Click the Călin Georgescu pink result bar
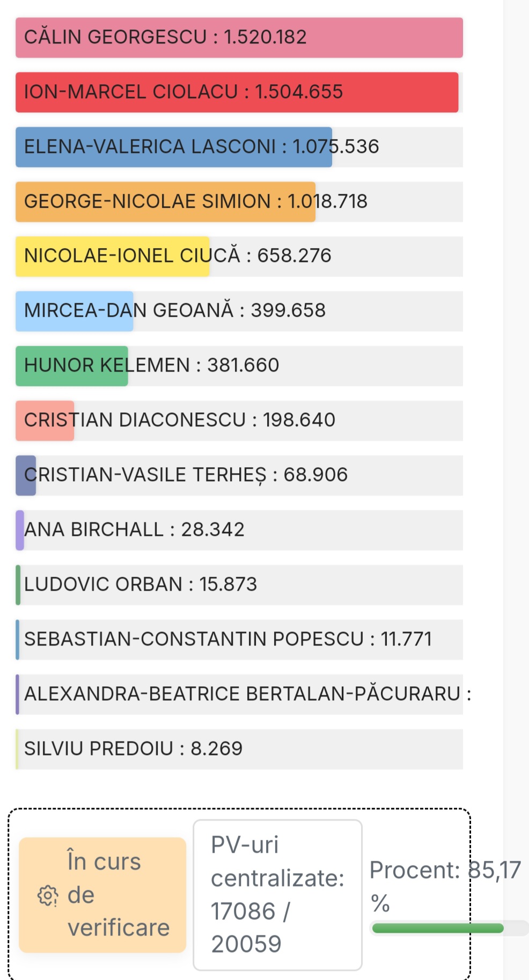This screenshot has height=980, width=529. pos(239,38)
